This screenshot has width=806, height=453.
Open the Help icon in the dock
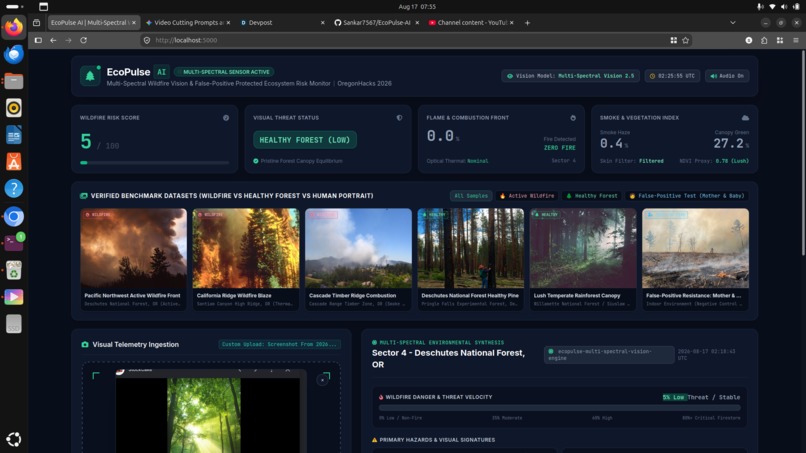[x=14, y=189]
